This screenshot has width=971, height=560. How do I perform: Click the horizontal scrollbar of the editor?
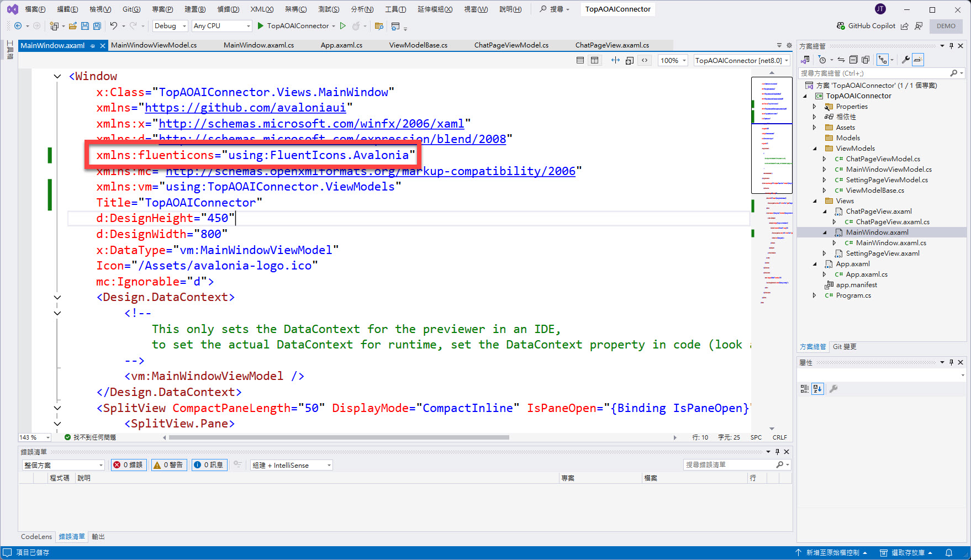point(339,437)
